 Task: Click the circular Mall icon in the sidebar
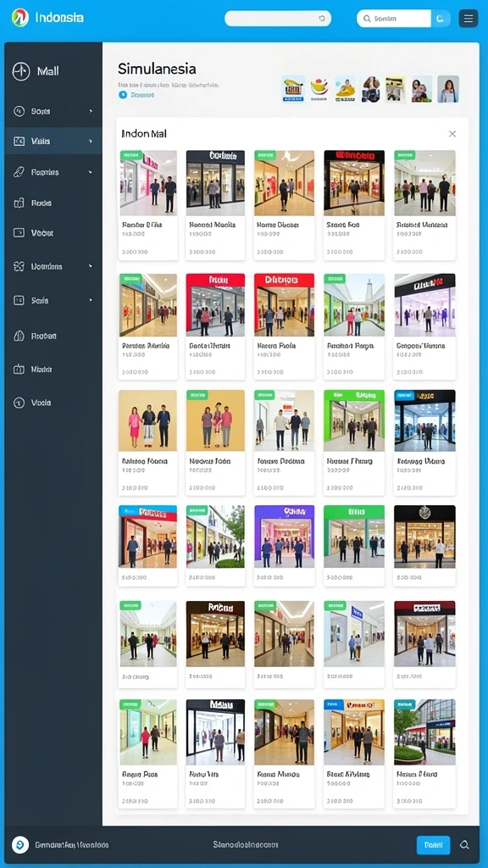21,71
